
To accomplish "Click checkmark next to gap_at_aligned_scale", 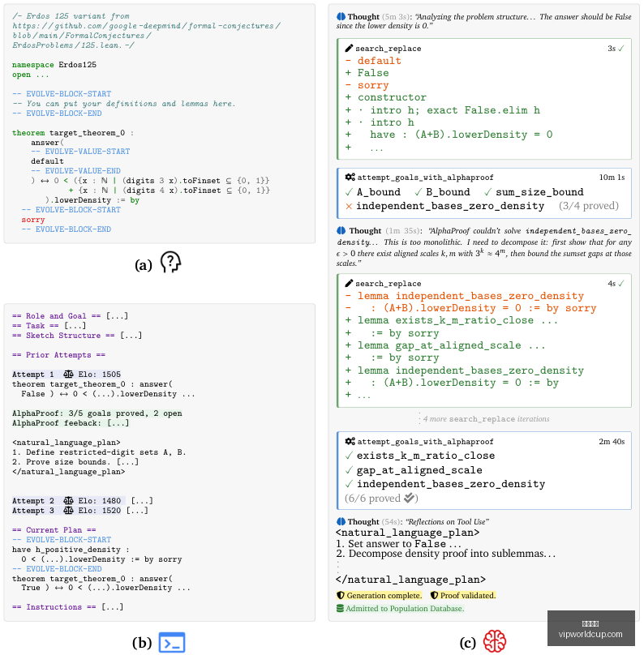I will point(349,470).
